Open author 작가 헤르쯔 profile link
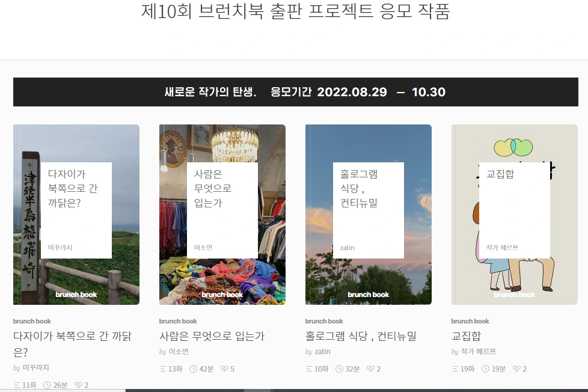This screenshot has height=392, width=588. tap(479, 352)
